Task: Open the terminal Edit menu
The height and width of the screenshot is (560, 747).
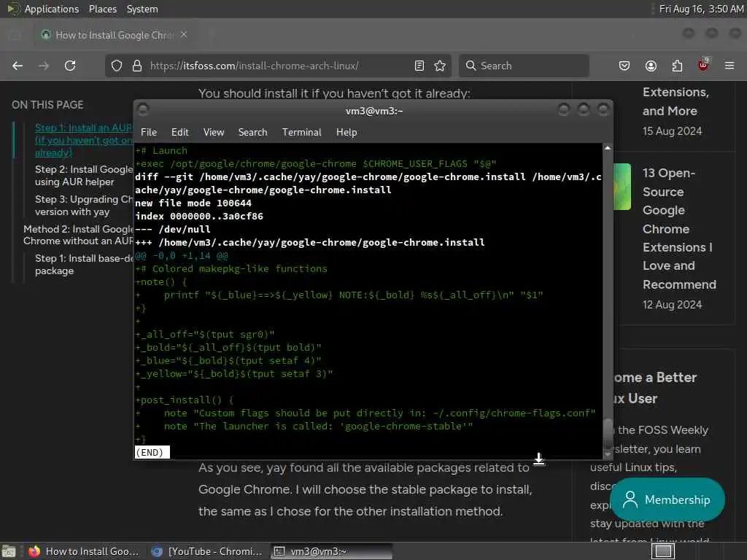Action: pyautogui.click(x=180, y=133)
